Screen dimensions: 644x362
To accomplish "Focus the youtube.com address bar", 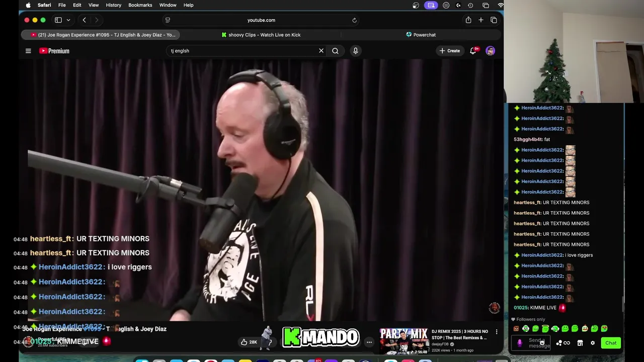I will click(261, 20).
